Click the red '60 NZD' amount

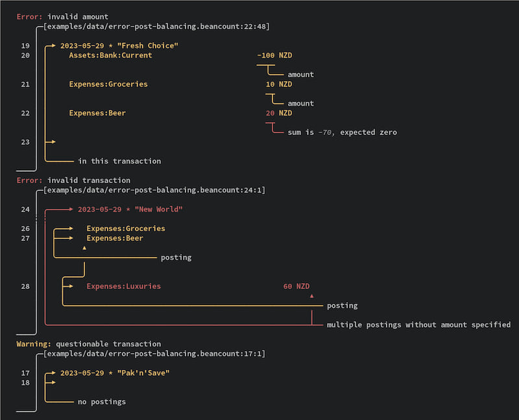pyautogui.click(x=296, y=286)
